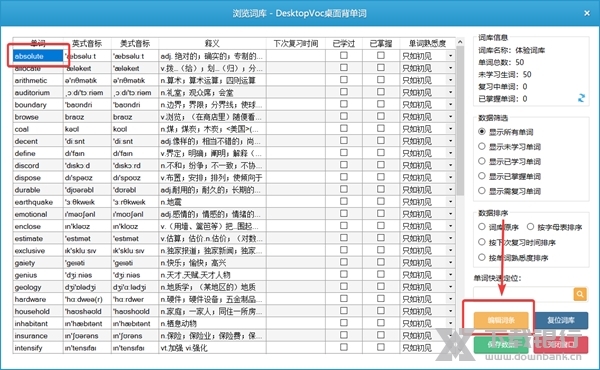600x370 pixels.
Task: Click the 已掌握 column header
Action: 381,43
